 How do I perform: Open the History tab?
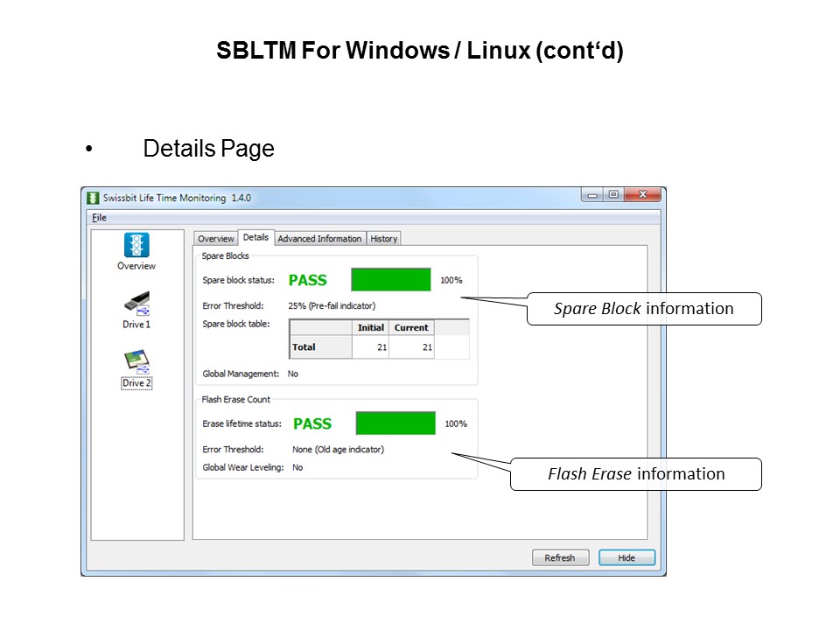coord(383,238)
